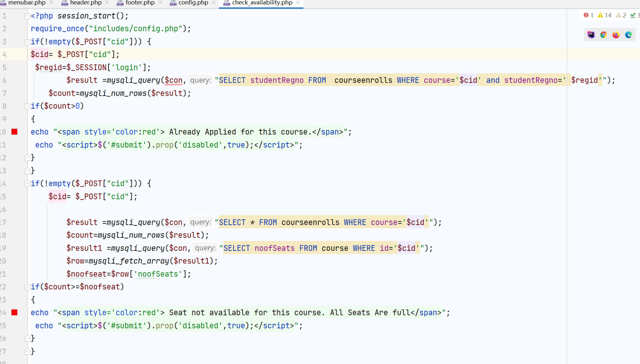Open preview in PhpStorm built-in browser
This screenshot has width=640, height=364.
tap(591, 35)
